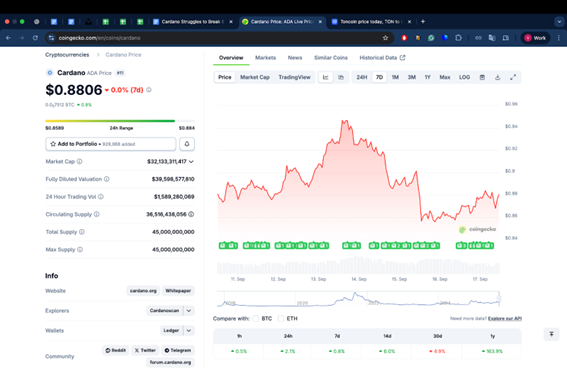Tick the BTC compare checkbox
Screen dimensions: 567x368
(256, 318)
